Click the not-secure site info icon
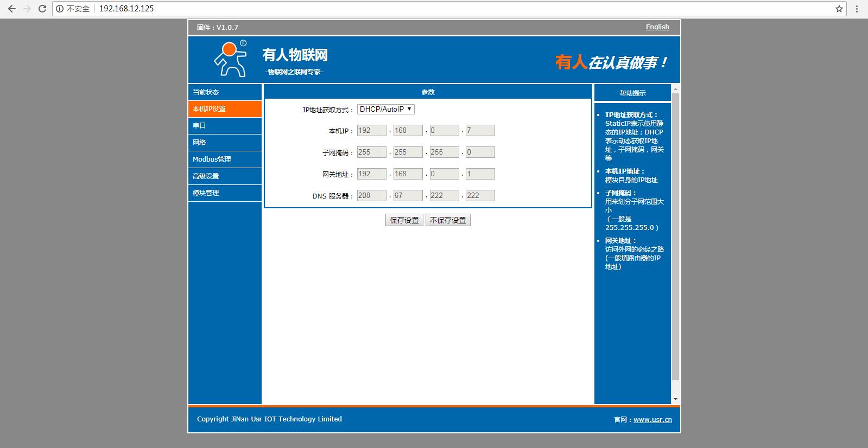Image resolution: width=868 pixels, height=448 pixels. (60, 9)
